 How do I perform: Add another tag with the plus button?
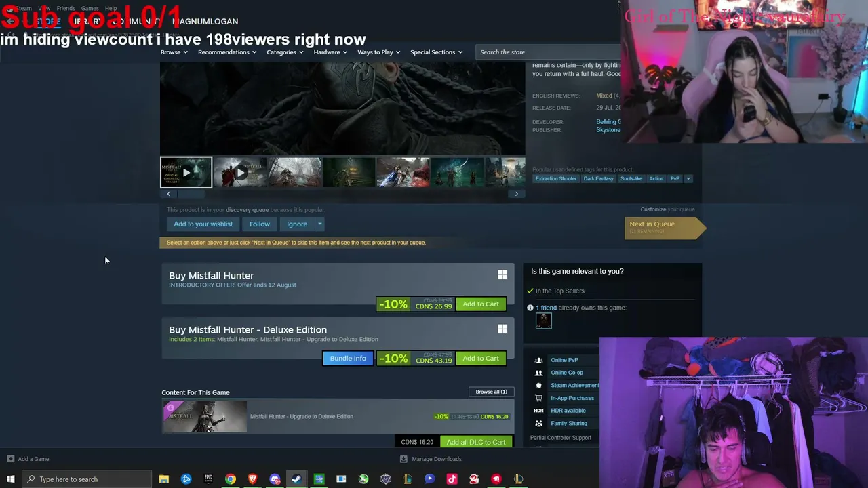(688, 179)
